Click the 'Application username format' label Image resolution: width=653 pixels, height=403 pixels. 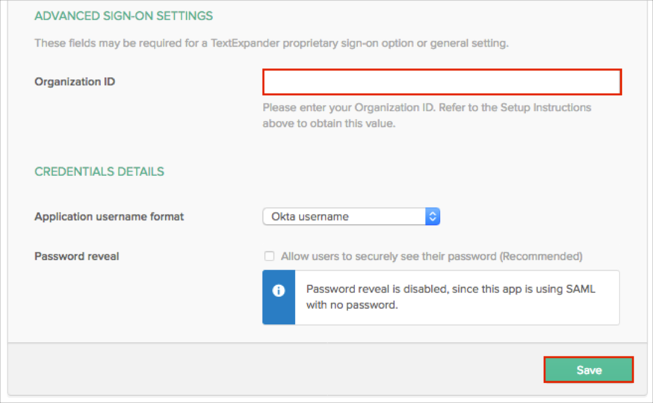coord(109,216)
